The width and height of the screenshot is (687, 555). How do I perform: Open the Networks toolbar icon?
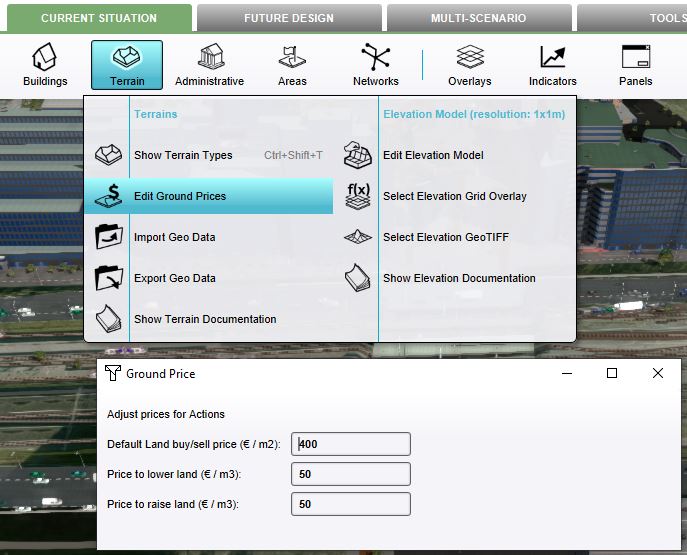click(375, 65)
